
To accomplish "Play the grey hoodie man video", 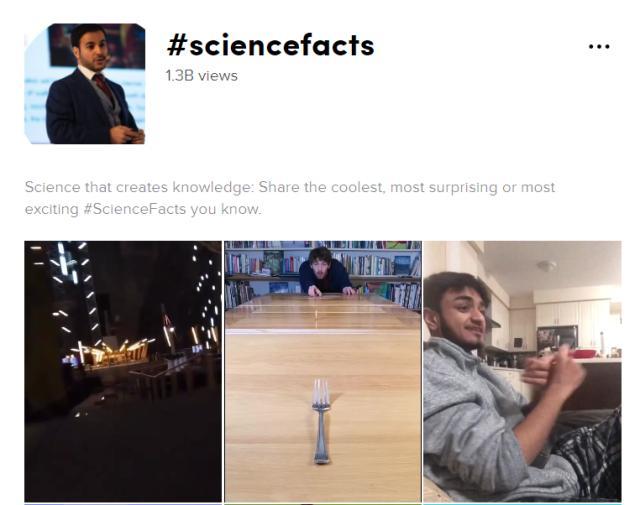I will [522, 371].
